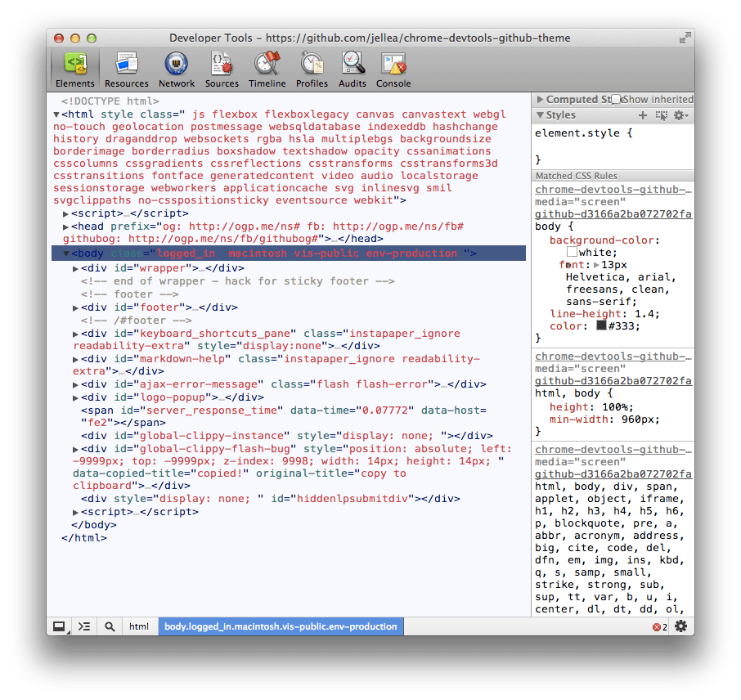Screen dimensions: 741x700
Task: Open github-d3166a2ba072702fa link above body rule
Action: tap(613, 214)
